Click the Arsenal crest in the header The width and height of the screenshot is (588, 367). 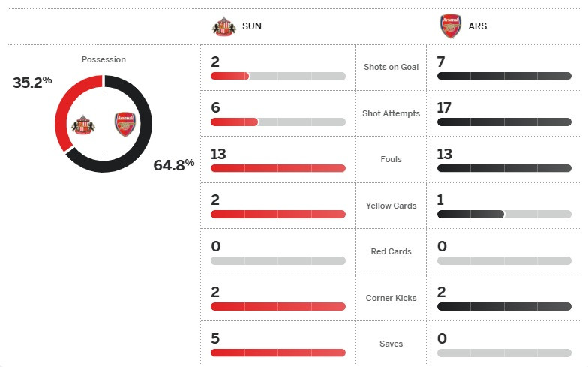[450, 26]
